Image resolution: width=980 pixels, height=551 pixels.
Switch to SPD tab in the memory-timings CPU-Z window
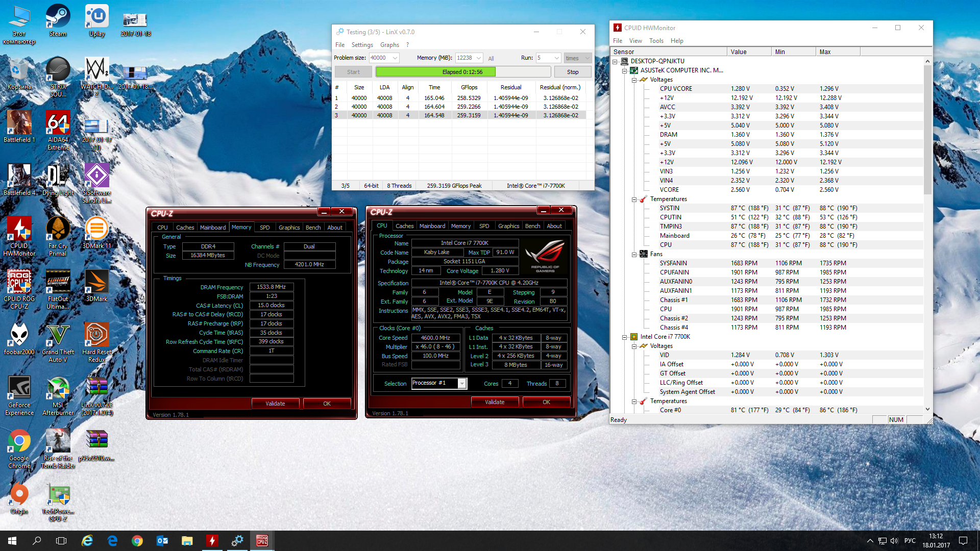pyautogui.click(x=264, y=228)
